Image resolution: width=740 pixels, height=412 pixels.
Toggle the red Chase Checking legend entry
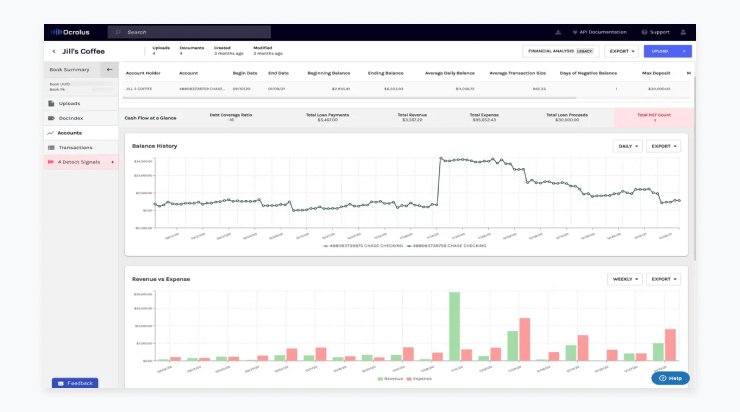tap(363, 246)
